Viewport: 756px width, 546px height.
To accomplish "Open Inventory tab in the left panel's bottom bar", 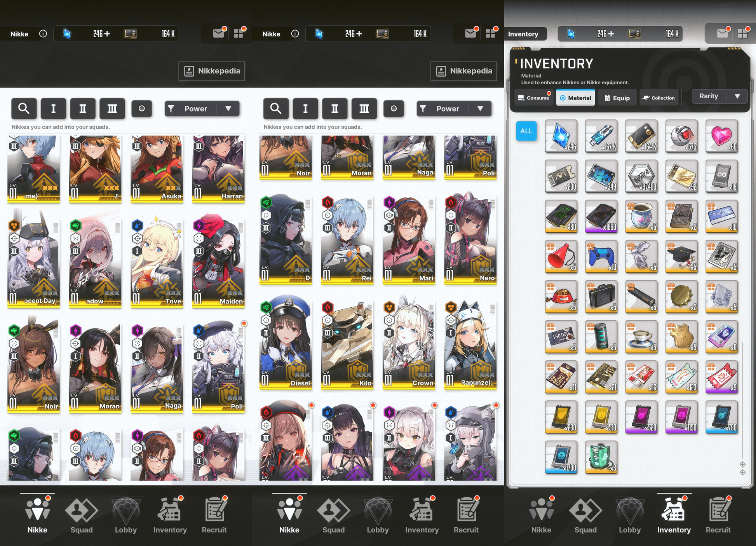I will pyautogui.click(x=170, y=515).
